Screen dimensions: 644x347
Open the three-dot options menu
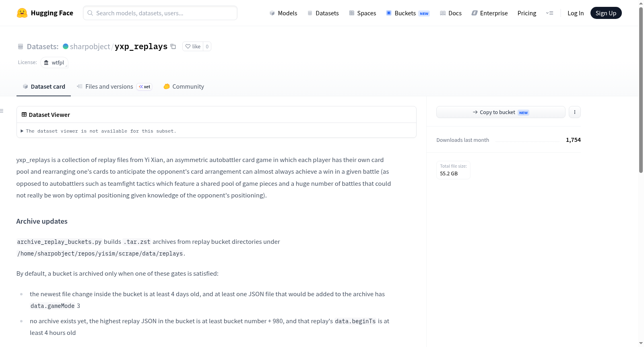pos(575,112)
